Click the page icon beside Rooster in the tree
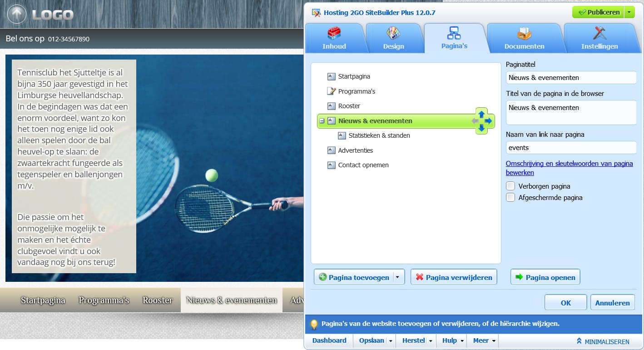The image size is (644, 350). click(332, 106)
